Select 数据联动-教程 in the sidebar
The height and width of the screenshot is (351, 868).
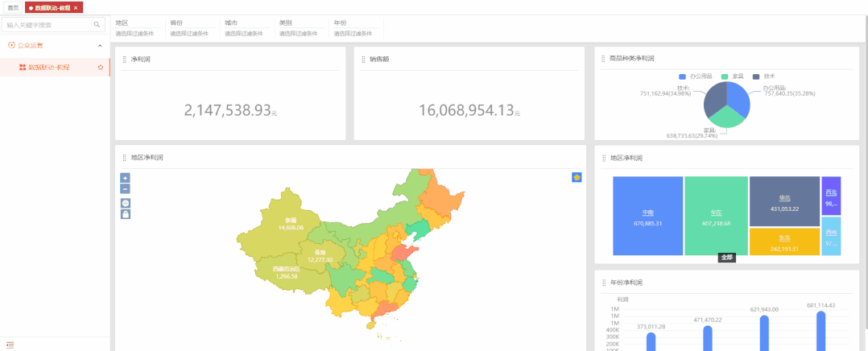pyautogui.click(x=48, y=68)
